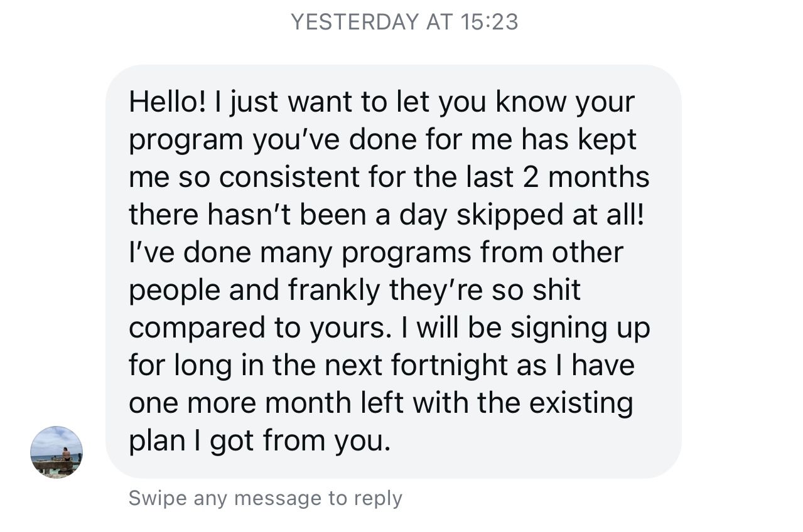Tap the word "existing" in the message
This screenshot has width=803, height=532.
[581, 403]
